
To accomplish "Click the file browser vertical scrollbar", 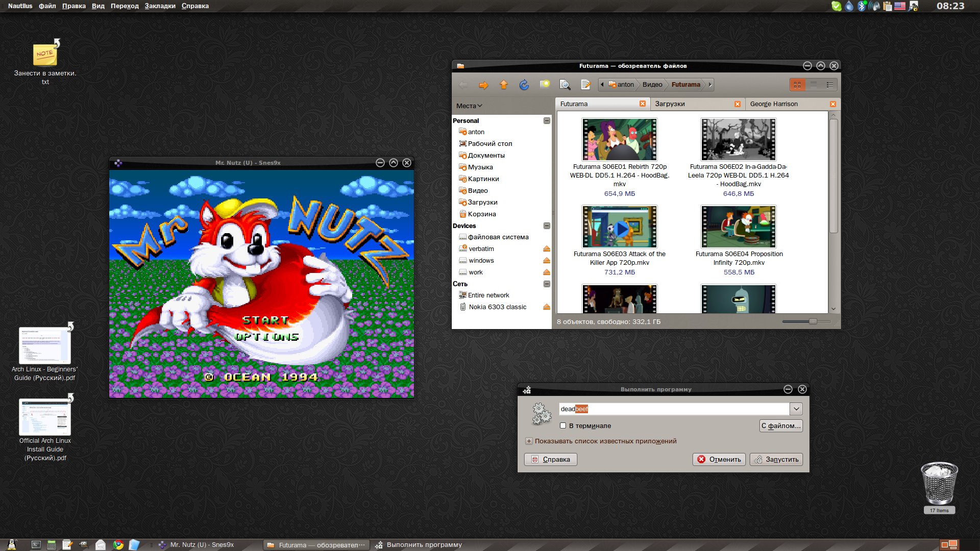I will [834, 176].
